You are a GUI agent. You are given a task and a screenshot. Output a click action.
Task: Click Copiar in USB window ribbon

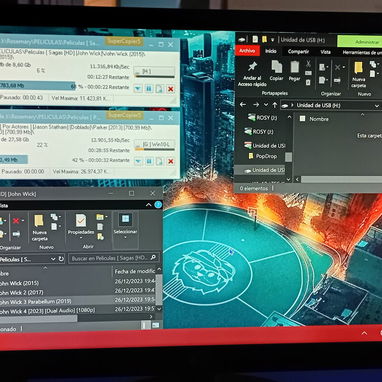276,71
